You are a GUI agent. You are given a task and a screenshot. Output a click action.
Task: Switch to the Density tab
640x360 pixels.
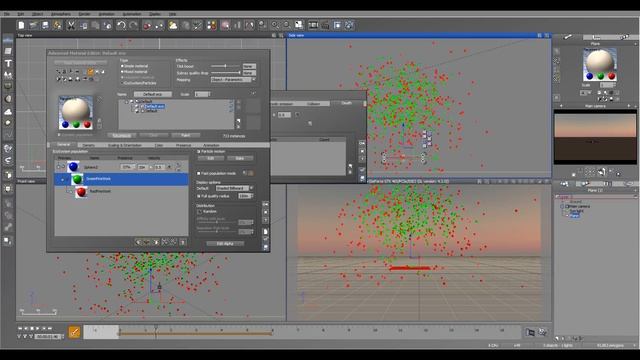(89, 145)
